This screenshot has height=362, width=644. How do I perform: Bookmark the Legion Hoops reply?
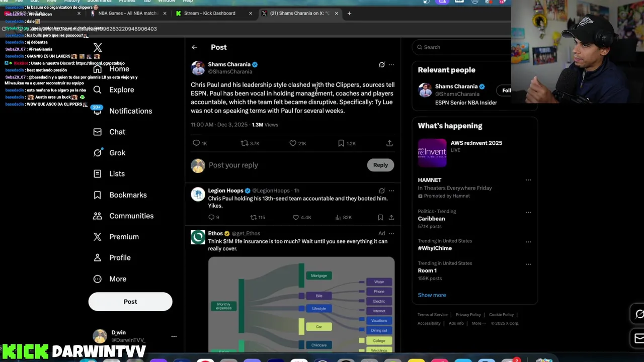coord(380,217)
